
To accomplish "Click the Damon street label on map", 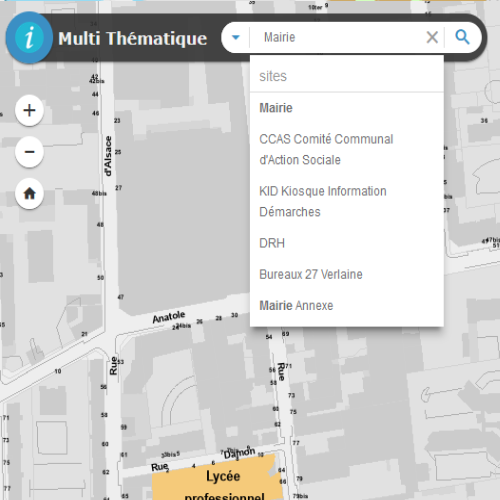I will (x=239, y=453).
